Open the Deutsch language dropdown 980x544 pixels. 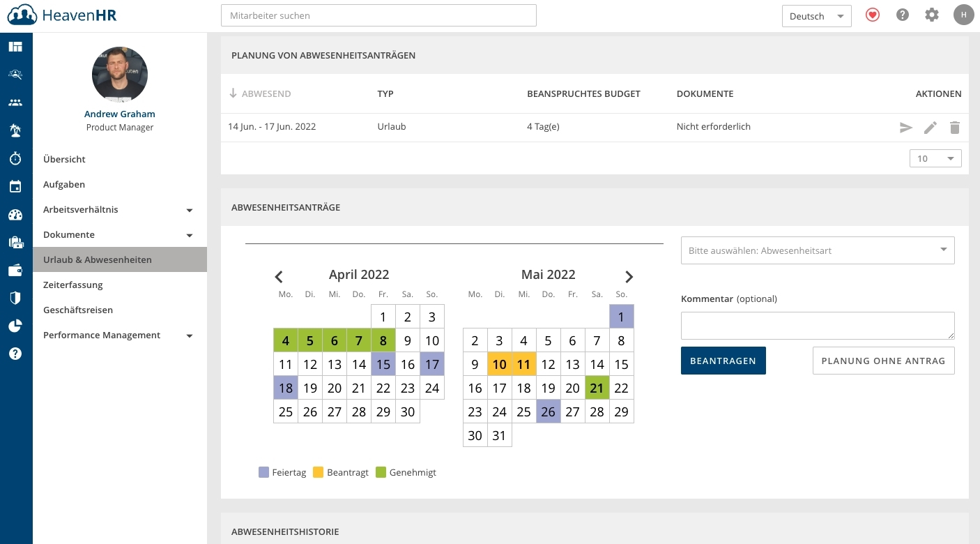pyautogui.click(x=816, y=16)
